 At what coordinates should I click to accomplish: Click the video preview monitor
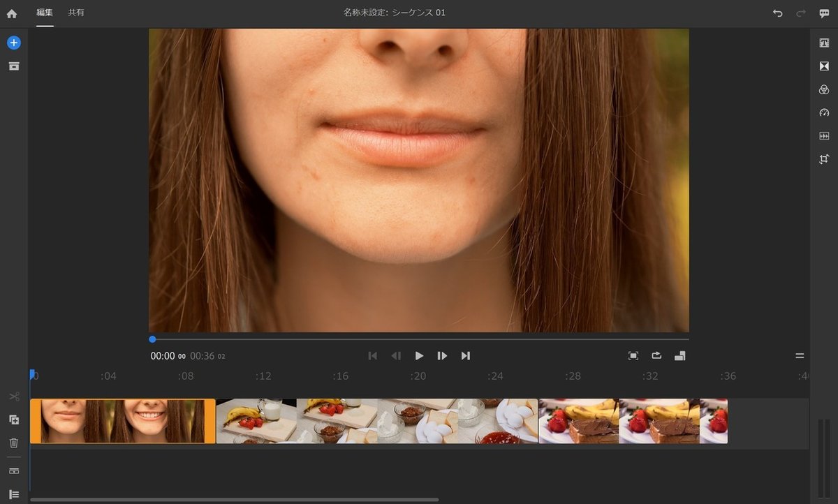(419, 180)
